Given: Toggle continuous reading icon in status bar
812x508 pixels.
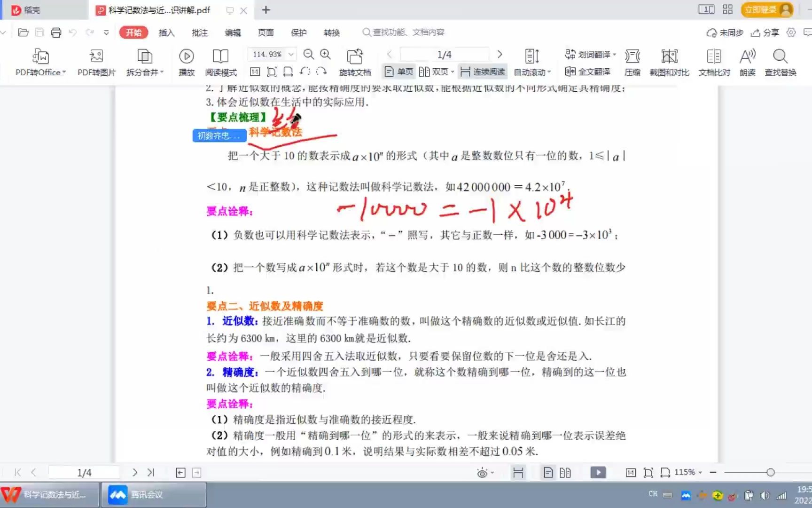Looking at the screenshot, I should tap(518, 472).
